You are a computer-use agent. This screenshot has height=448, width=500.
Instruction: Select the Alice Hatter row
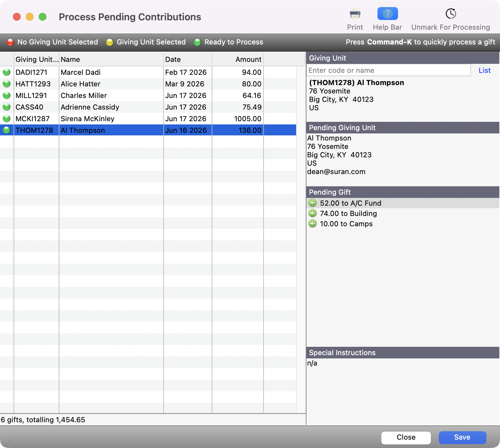click(148, 84)
